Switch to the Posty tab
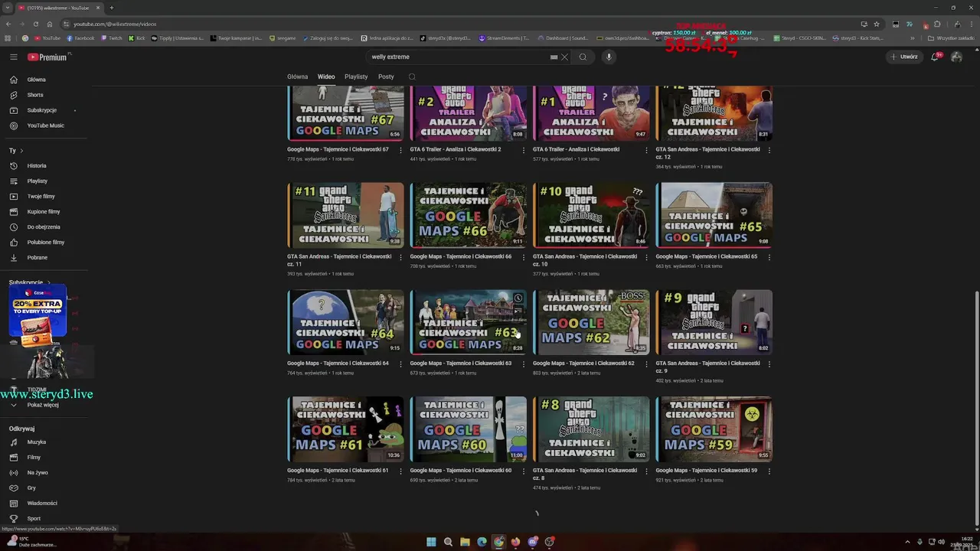Viewport: 980px width, 551px height. 386,77
